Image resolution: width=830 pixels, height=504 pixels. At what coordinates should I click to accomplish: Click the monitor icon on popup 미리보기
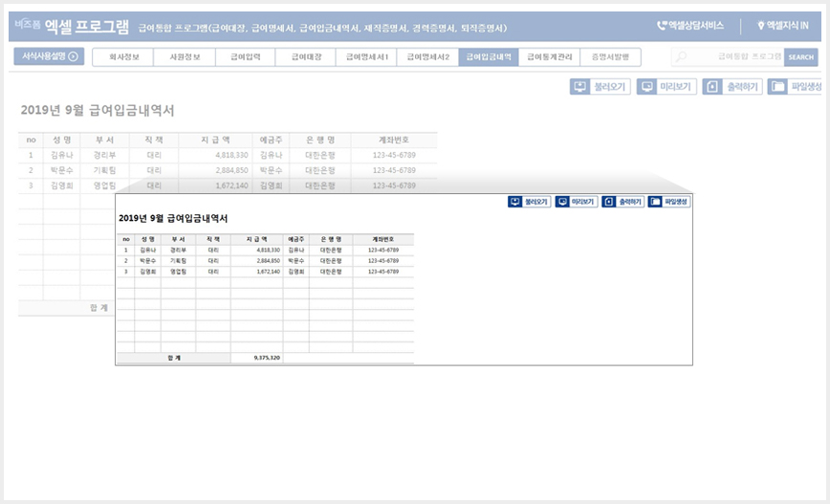tap(562, 202)
